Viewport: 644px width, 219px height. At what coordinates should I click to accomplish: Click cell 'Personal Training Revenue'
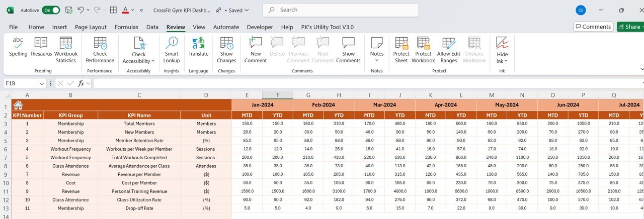point(139,191)
